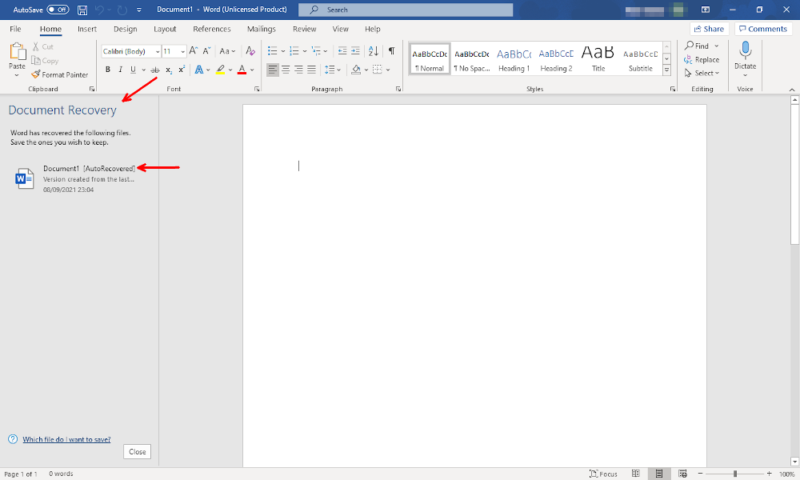This screenshot has width=800, height=480.
Task: Open Font dialog launcher
Action: 257,89
